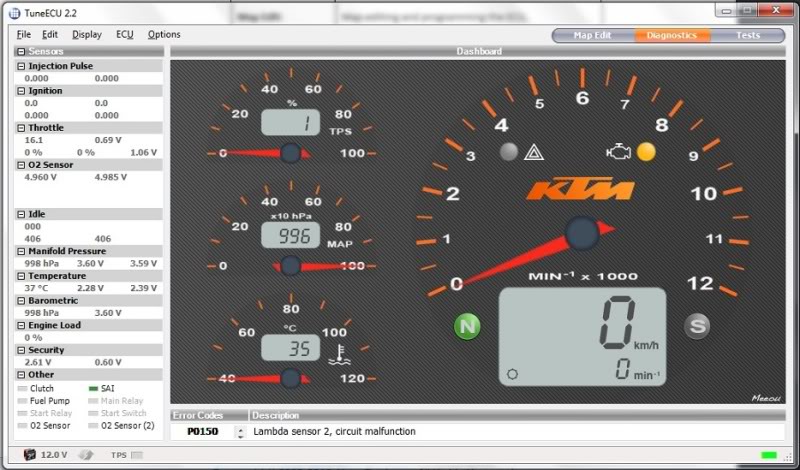Click the 2.61 V Security value
This screenshot has width=800, height=470.
[38, 362]
